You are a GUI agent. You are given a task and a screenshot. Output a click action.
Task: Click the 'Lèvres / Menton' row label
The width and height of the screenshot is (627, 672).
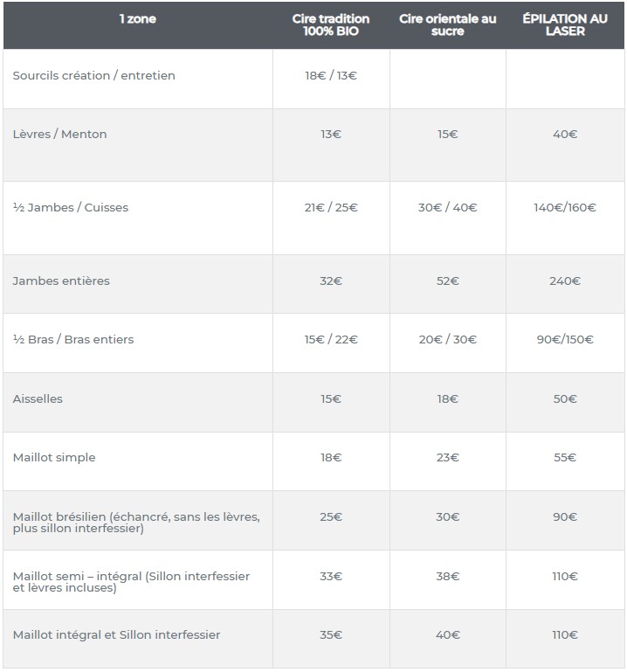click(x=60, y=135)
